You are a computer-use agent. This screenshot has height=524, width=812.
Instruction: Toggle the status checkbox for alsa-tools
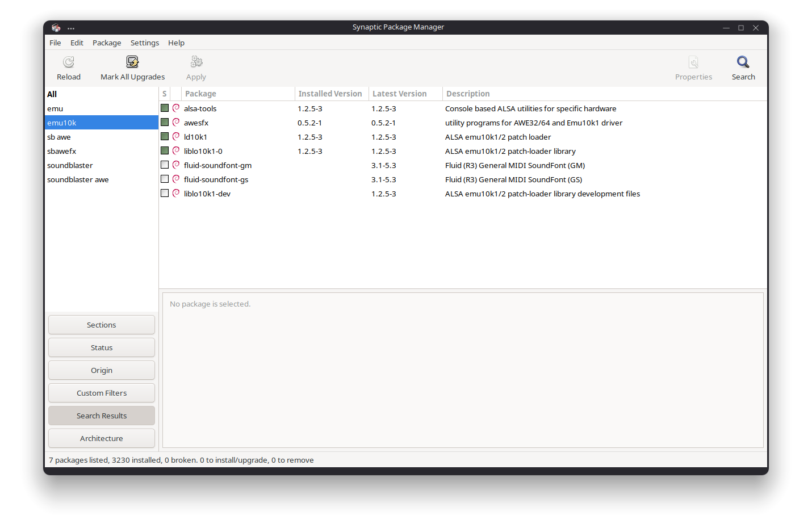coord(165,108)
